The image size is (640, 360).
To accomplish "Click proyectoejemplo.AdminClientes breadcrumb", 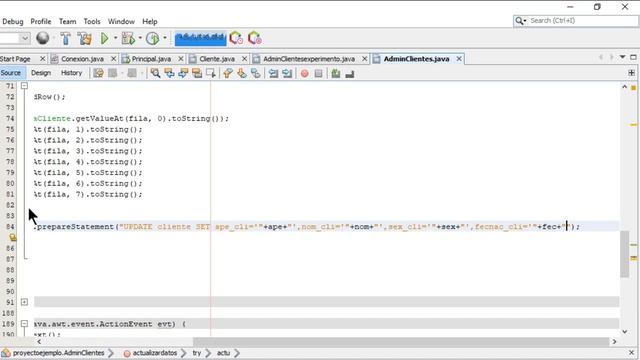I will coord(58,353).
